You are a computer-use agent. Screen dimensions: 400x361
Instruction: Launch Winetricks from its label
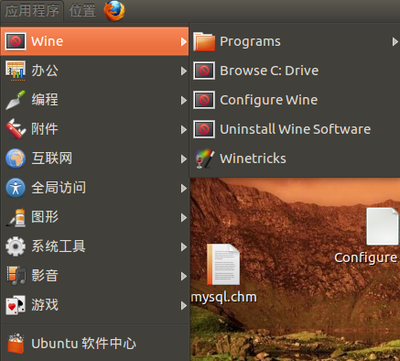pyautogui.click(x=253, y=158)
